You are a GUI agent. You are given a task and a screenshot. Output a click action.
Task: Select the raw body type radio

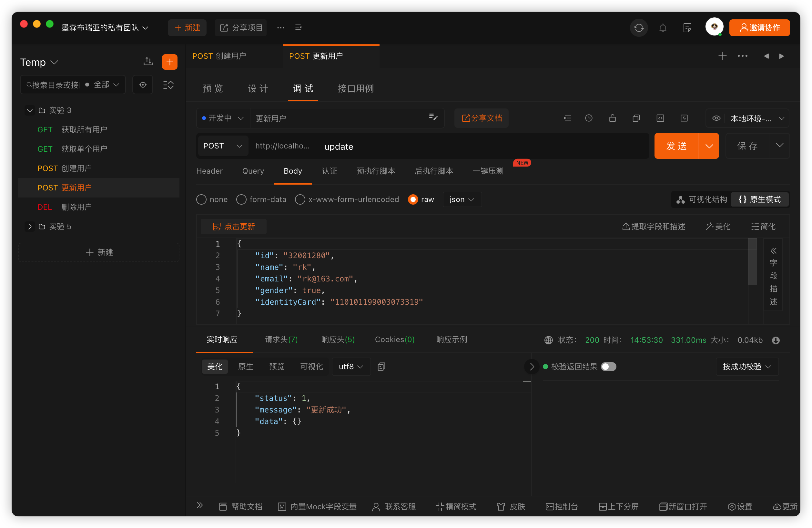click(413, 199)
